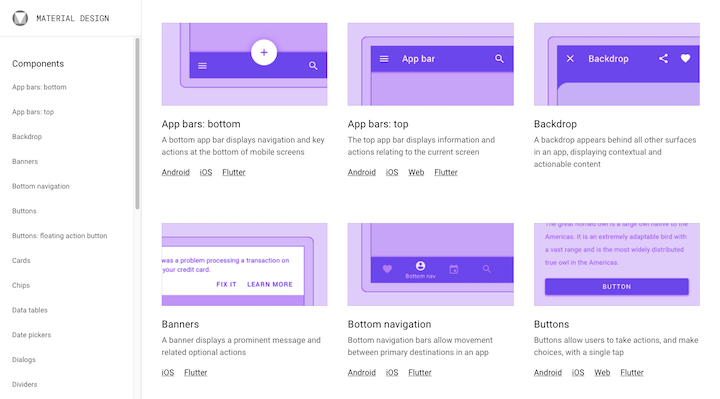Open iOS link under Bottom navigation
The image size is (720, 399).
click(392, 372)
